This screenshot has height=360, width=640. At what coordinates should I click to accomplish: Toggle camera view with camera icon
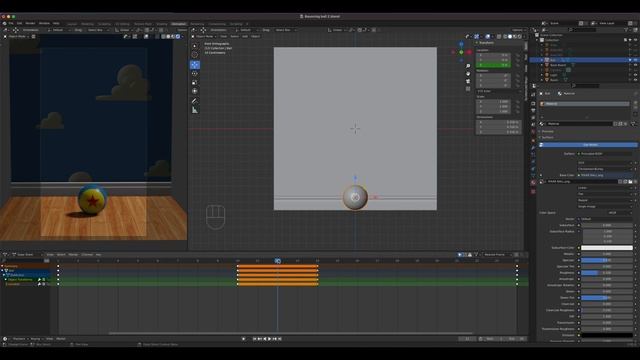(x=468, y=81)
